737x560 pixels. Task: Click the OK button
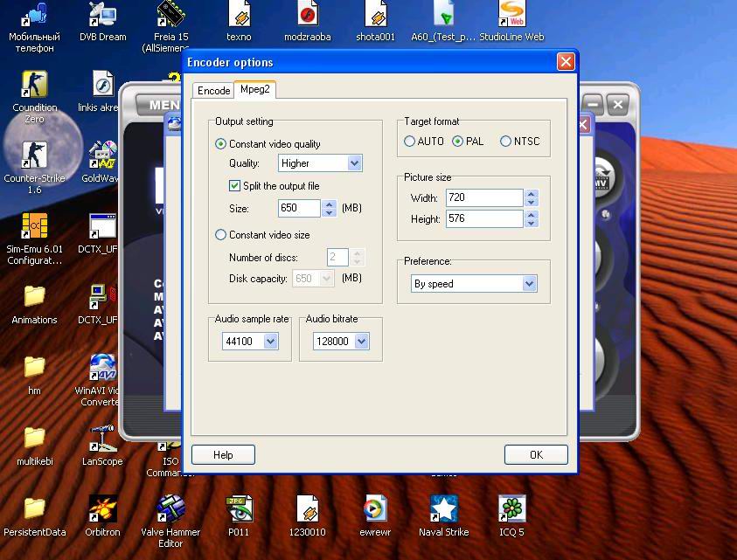pyautogui.click(x=536, y=454)
